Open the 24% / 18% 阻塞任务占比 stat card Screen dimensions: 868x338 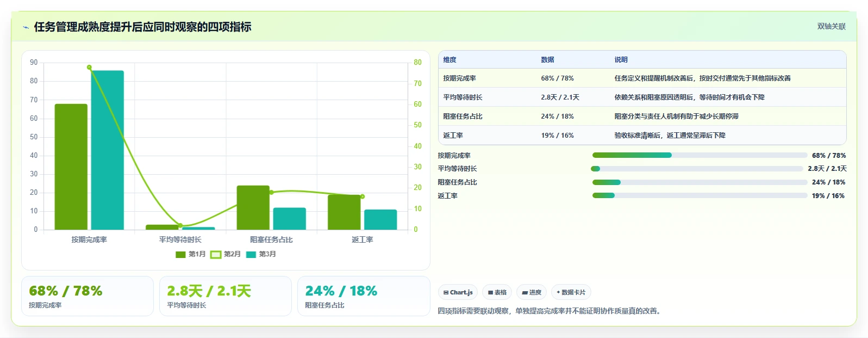point(364,296)
